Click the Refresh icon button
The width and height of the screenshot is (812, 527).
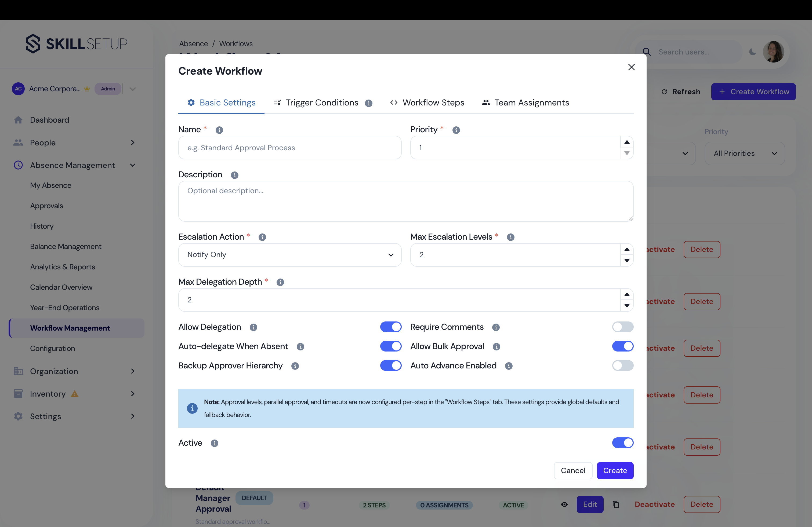point(664,91)
